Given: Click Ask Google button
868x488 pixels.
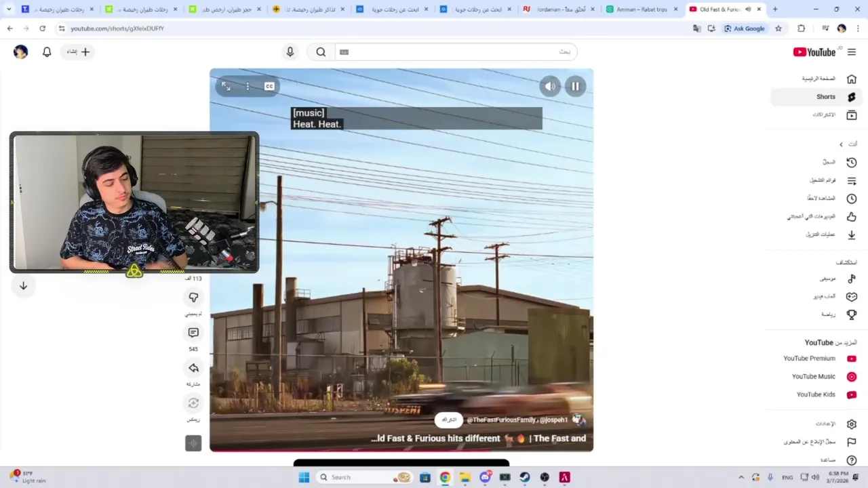Looking at the screenshot, I should (745, 28).
